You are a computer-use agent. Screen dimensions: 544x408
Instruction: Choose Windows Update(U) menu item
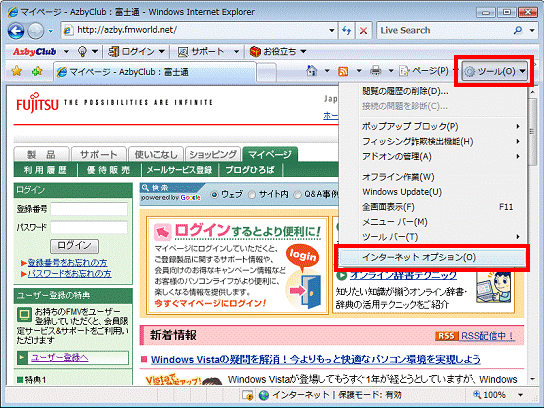[432, 192]
